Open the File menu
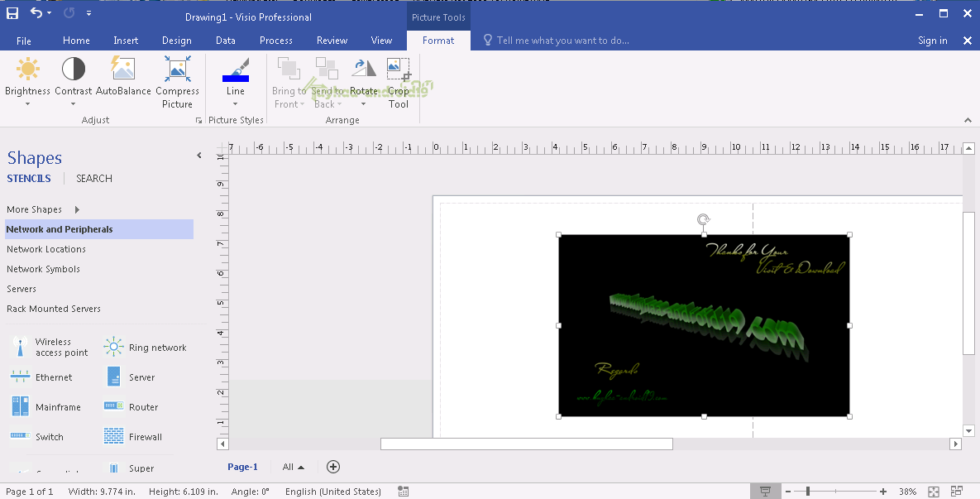The image size is (980, 499). coord(24,41)
